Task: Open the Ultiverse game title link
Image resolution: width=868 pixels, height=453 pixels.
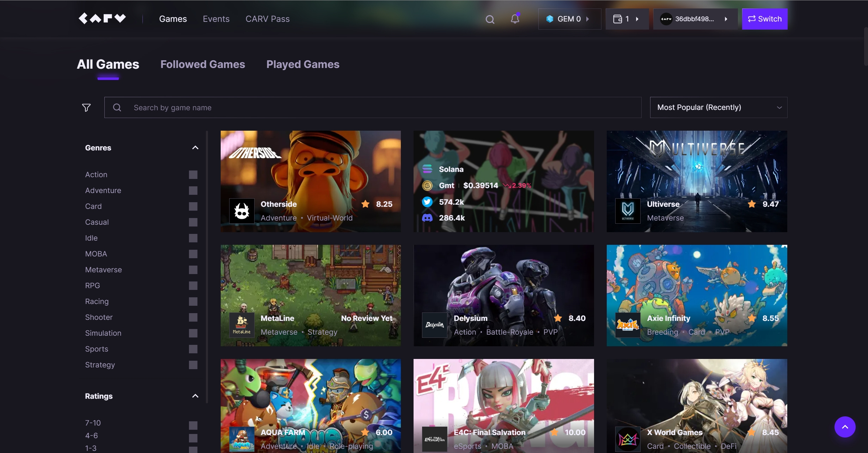Action: pos(663,204)
